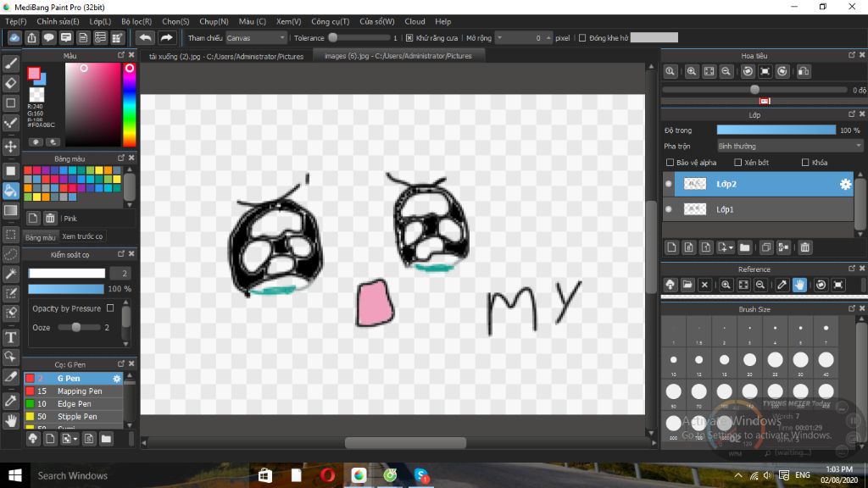Select the Stipple Pen brush
The width and height of the screenshot is (868, 488).
pyautogui.click(x=73, y=417)
